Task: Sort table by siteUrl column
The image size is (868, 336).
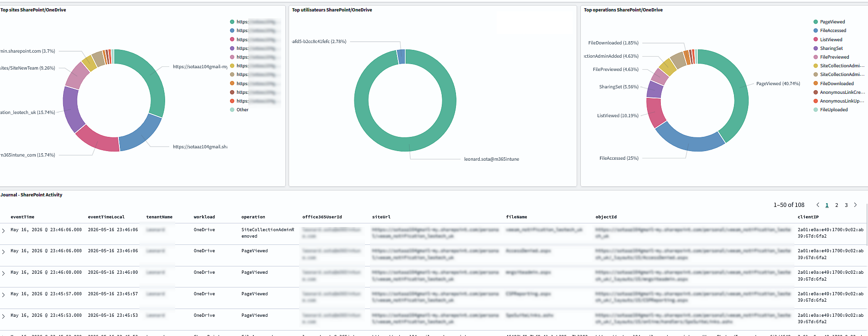Action: (x=381, y=217)
